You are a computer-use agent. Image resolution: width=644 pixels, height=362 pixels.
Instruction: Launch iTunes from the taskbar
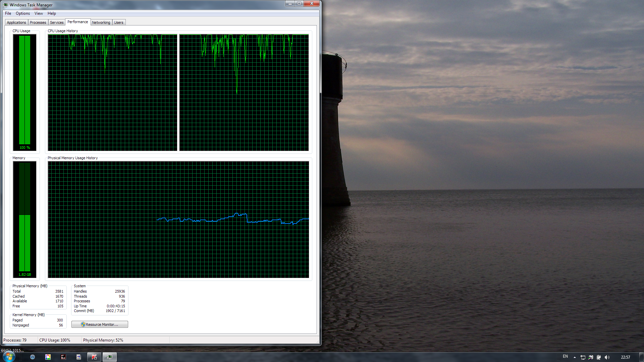pos(33,357)
